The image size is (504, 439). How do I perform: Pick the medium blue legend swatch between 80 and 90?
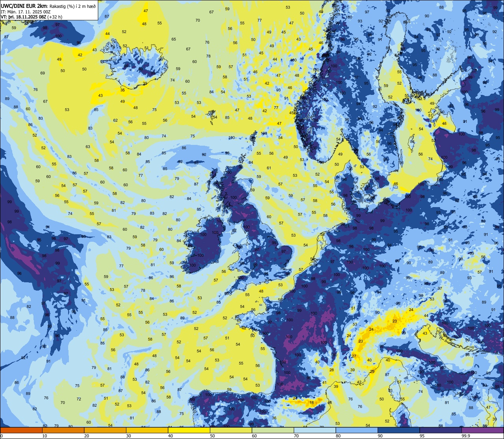coord(357,430)
